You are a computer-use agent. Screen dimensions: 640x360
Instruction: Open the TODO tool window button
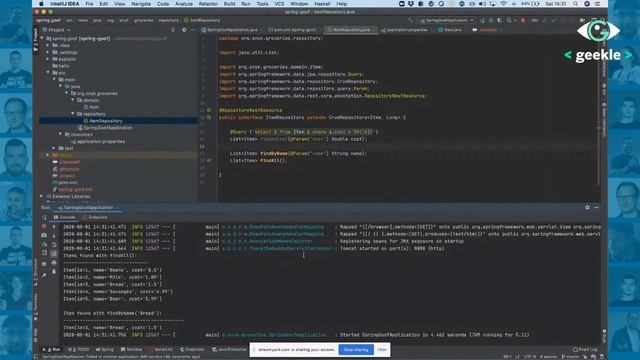[79, 349]
